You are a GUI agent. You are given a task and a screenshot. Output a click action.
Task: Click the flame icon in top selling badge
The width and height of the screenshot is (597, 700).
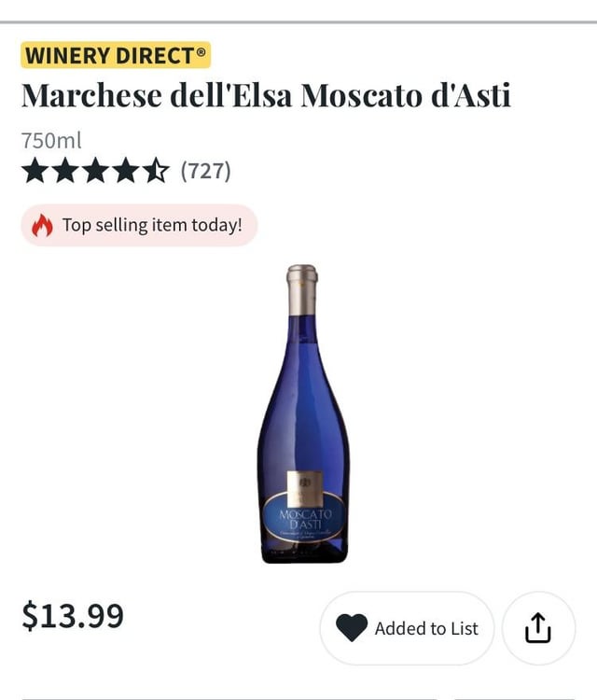(x=42, y=225)
